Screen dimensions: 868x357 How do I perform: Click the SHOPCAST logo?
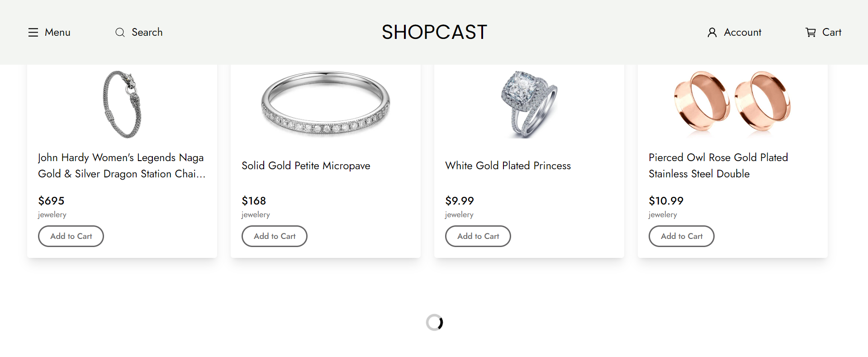tap(434, 32)
